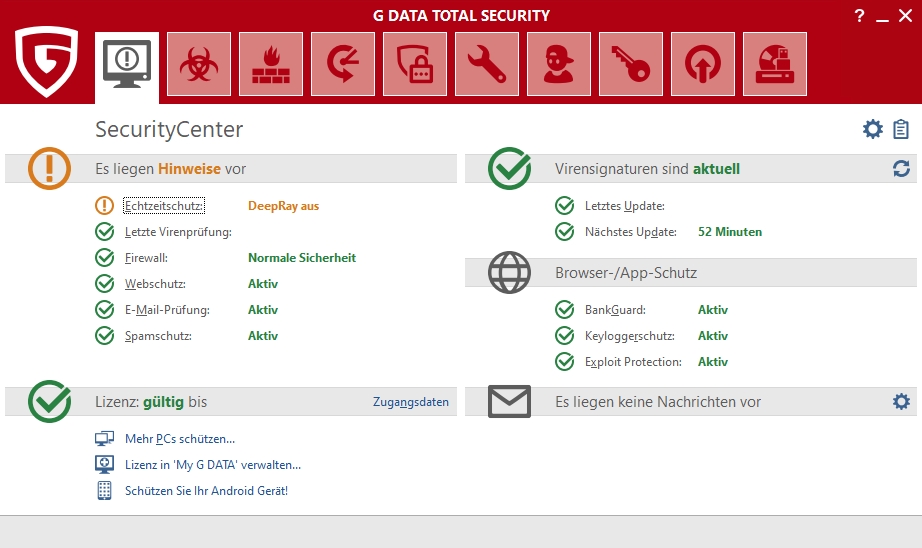Click 'Normale Sicherheit' firewall status
The image size is (922, 548).
pyautogui.click(x=302, y=258)
